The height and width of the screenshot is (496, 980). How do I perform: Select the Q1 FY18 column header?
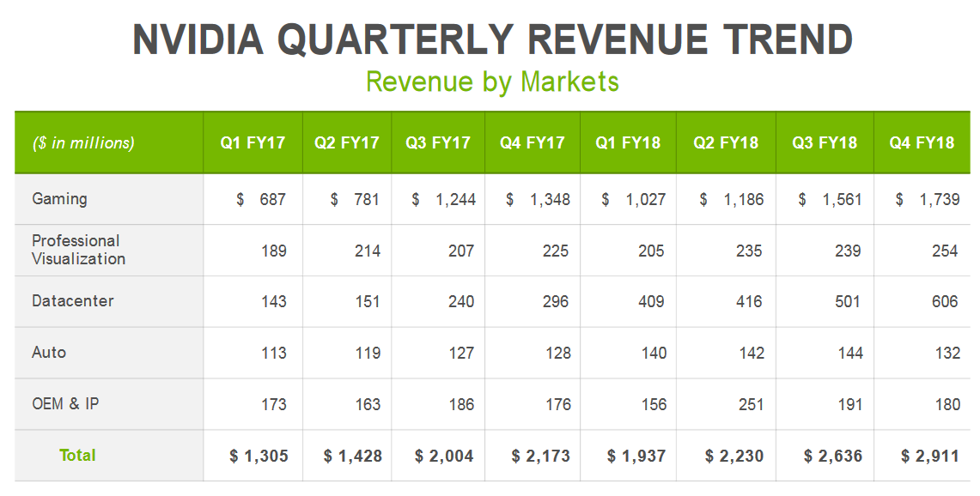[x=628, y=143]
